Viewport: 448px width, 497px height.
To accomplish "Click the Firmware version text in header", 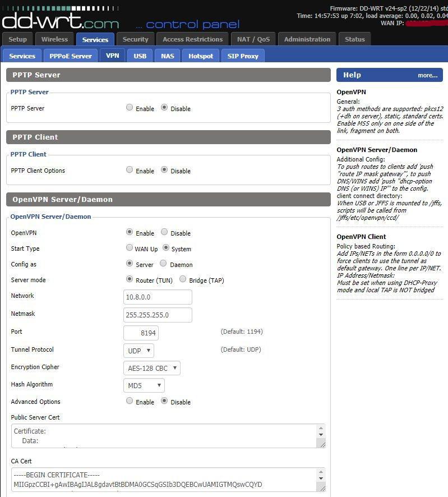I will (x=389, y=8).
